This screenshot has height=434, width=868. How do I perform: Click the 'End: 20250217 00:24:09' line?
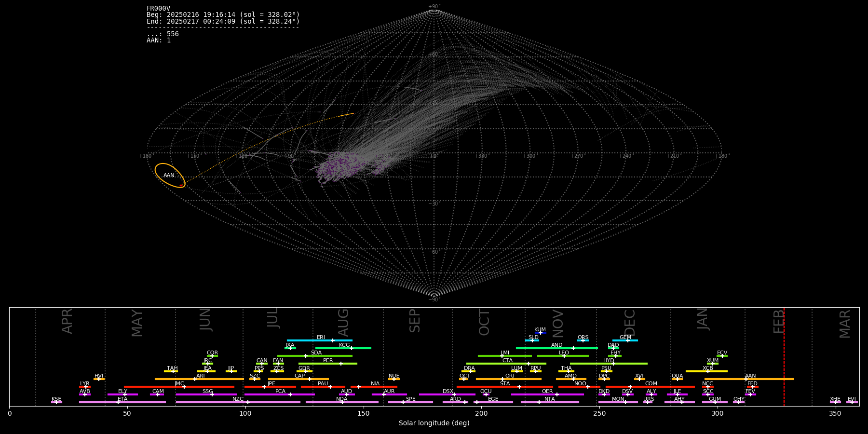[x=223, y=21]
